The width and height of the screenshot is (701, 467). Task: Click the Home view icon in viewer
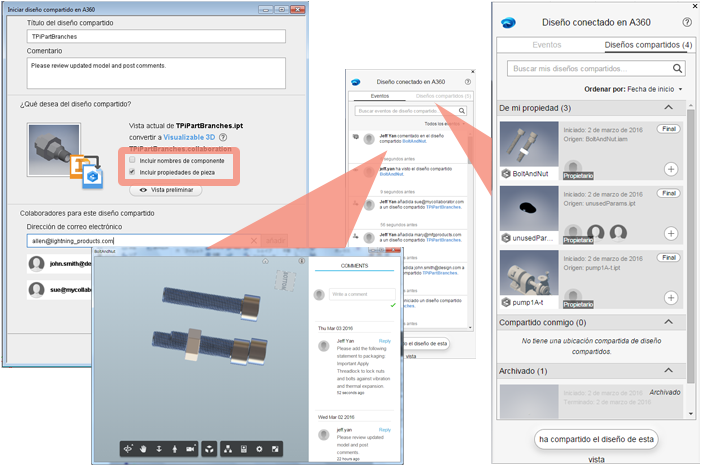pyautogui.click(x=265, y=261)
